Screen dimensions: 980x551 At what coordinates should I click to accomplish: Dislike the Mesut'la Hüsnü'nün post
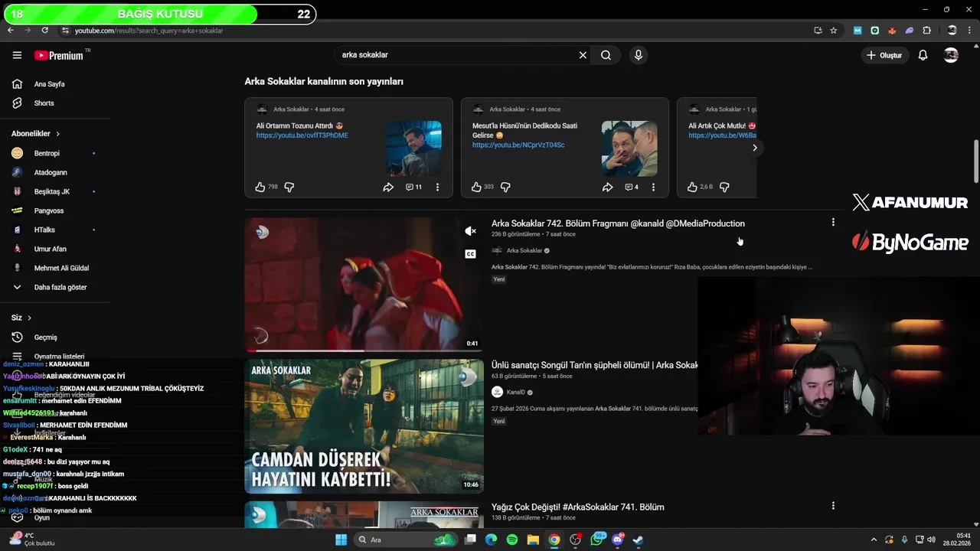(x=505, y=187)
